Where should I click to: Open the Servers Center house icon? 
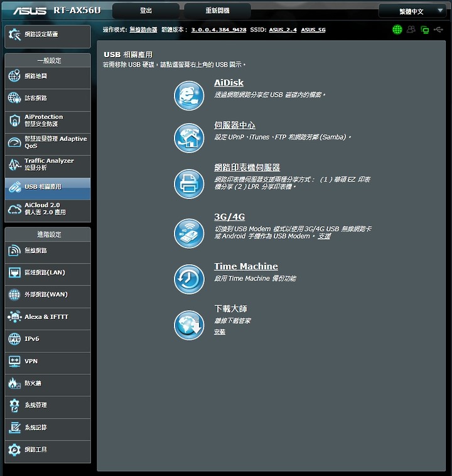(189, 138)
